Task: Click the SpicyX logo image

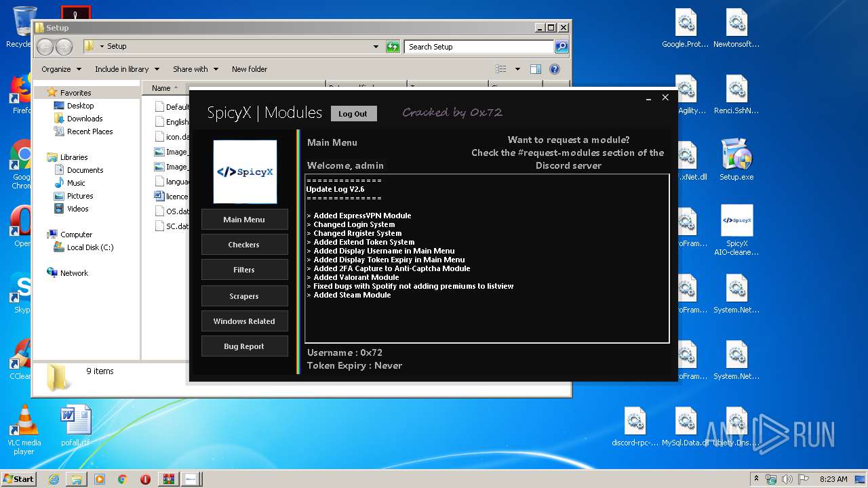Action: [245, 171]
